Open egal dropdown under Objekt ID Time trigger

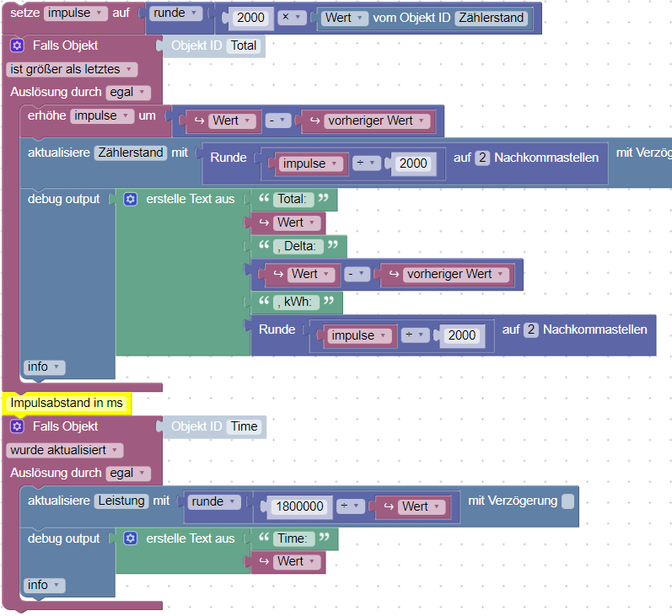point(128,474)
